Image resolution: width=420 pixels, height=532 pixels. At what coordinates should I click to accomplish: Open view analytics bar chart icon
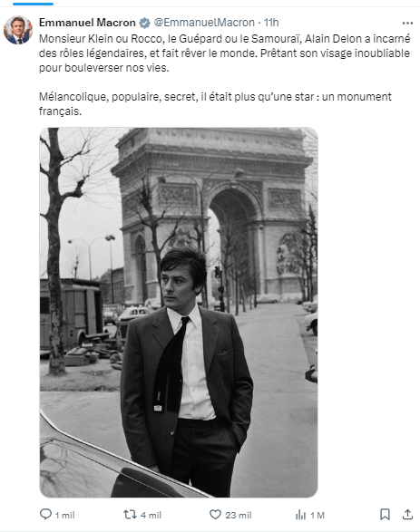point(300,515)
